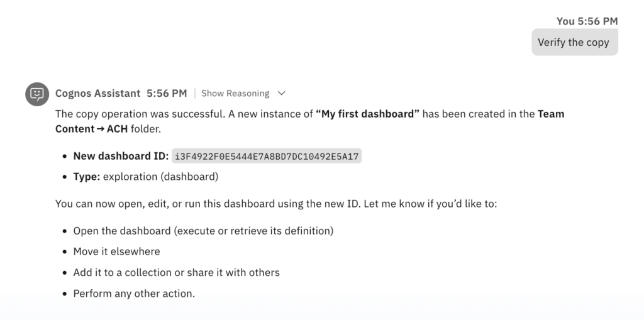Click the Show Reasoning label
644x320 pixels.
(x=235, y=94)
